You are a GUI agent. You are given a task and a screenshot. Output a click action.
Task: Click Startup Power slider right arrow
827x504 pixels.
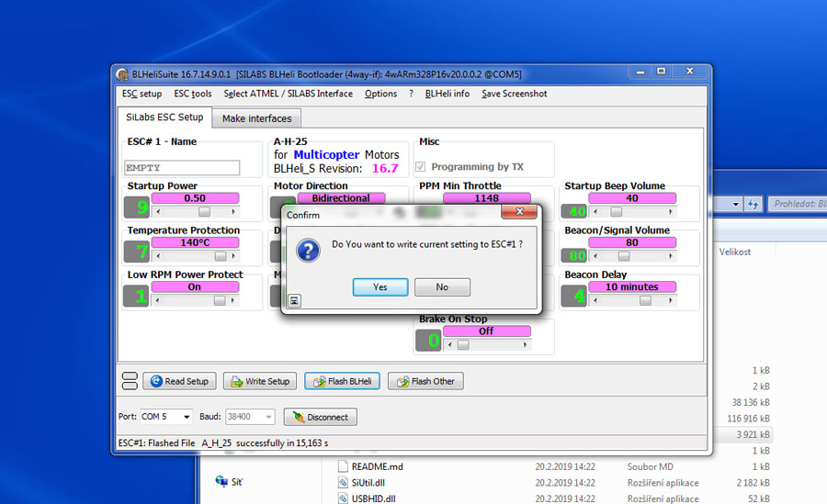click(233, 212)
